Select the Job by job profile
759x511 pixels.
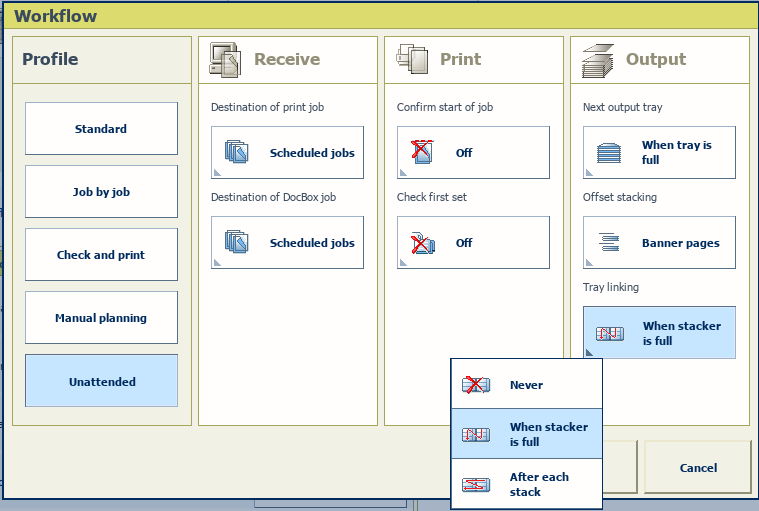(x=101, y=192)
